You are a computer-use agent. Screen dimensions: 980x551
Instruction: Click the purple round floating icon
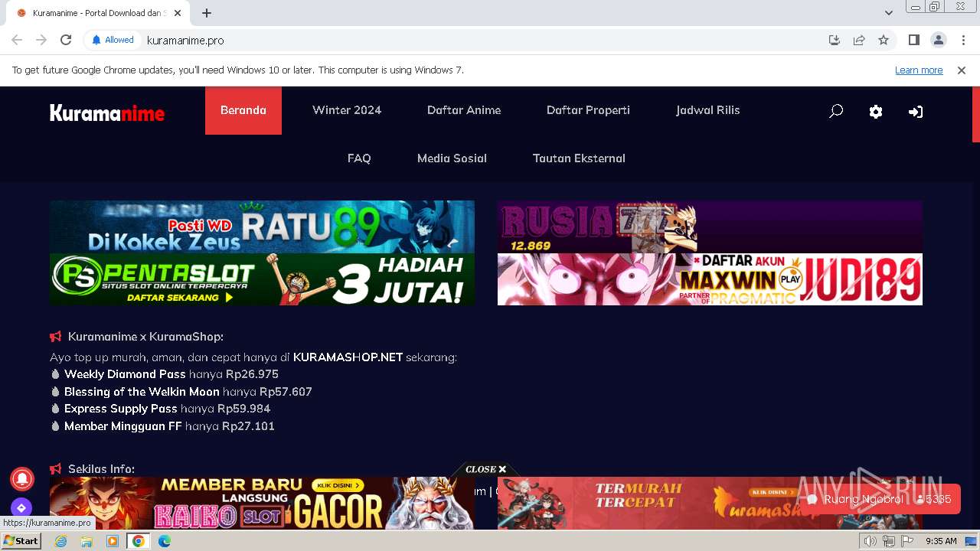21,507
